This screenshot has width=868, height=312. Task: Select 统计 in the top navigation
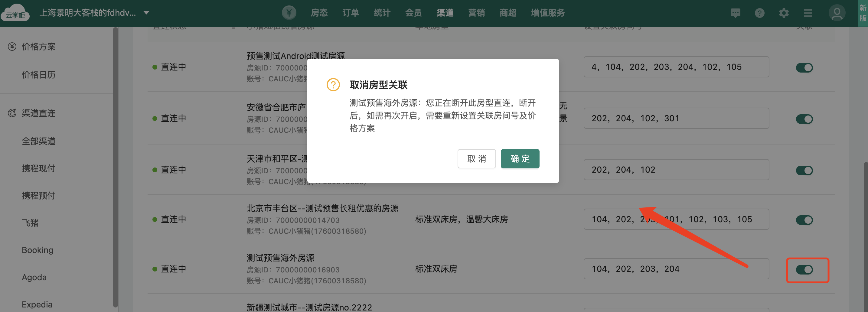tap(382, 13)
